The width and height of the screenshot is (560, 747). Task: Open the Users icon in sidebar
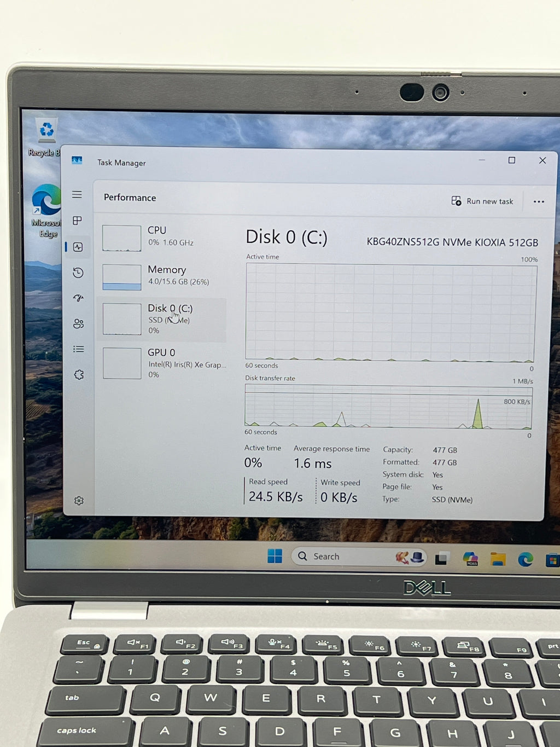(79, 323)
